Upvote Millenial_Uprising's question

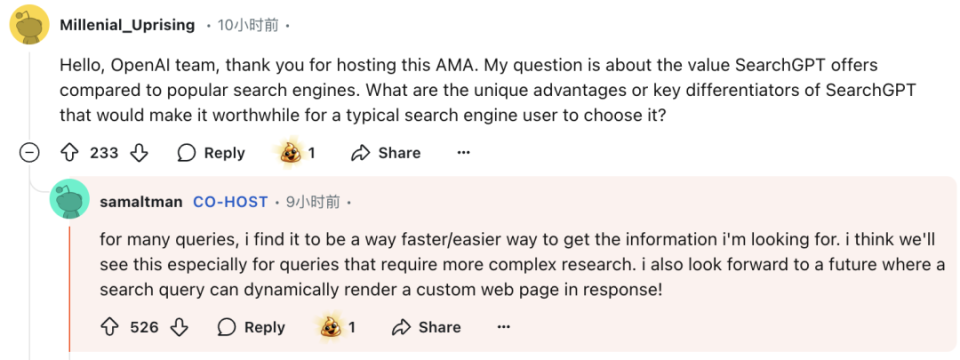tap(71, 153)
